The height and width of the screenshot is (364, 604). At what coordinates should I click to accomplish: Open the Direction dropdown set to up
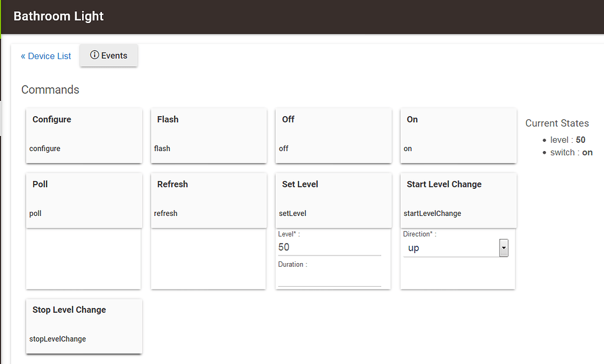click(451, 248)
